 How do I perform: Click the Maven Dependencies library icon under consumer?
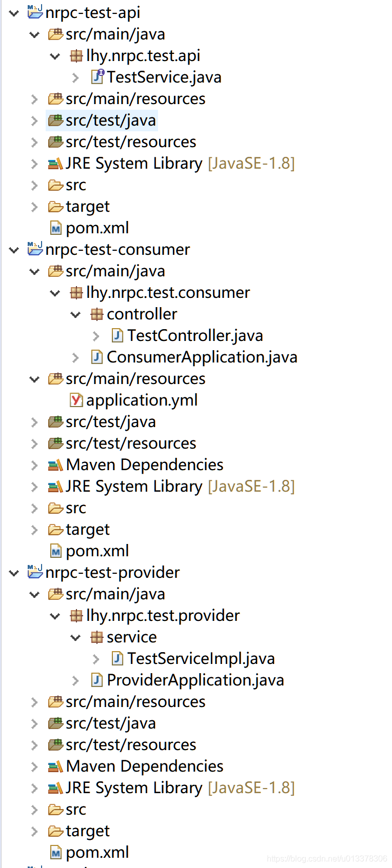tap(55, 465)
